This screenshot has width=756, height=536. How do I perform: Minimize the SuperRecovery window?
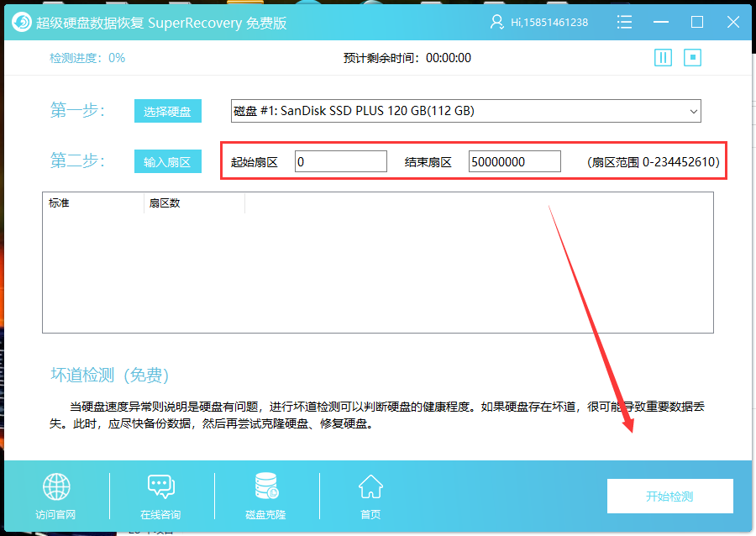pos(660,22)
